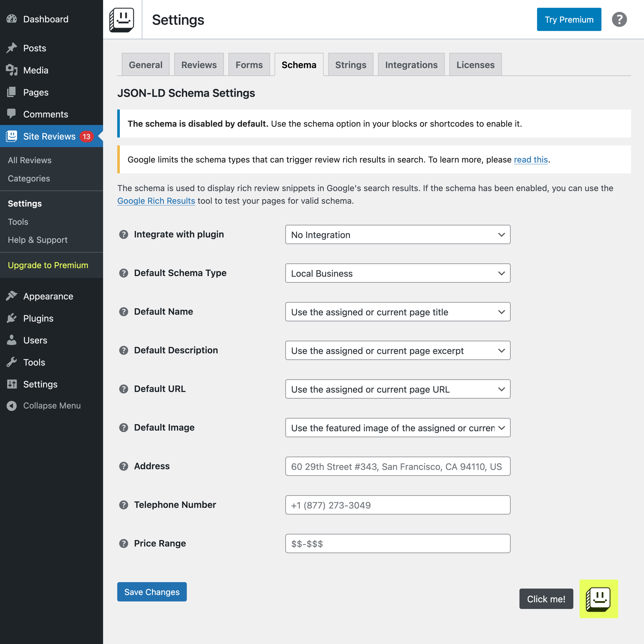Click the Save Changes button
Viewport: 644px width, 644px height.
pos(152,592)
